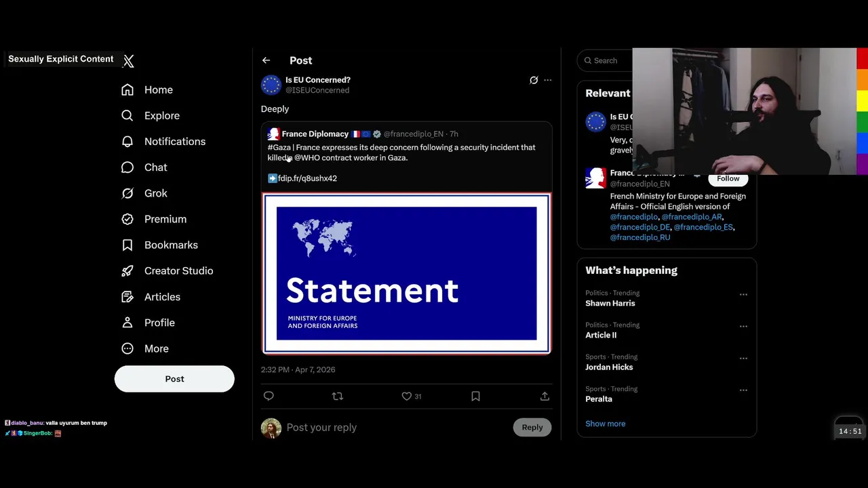Open the Article II trending topic
Image resolution: width=868 pixels, height=488 pixels.
[x=601, y=335]
